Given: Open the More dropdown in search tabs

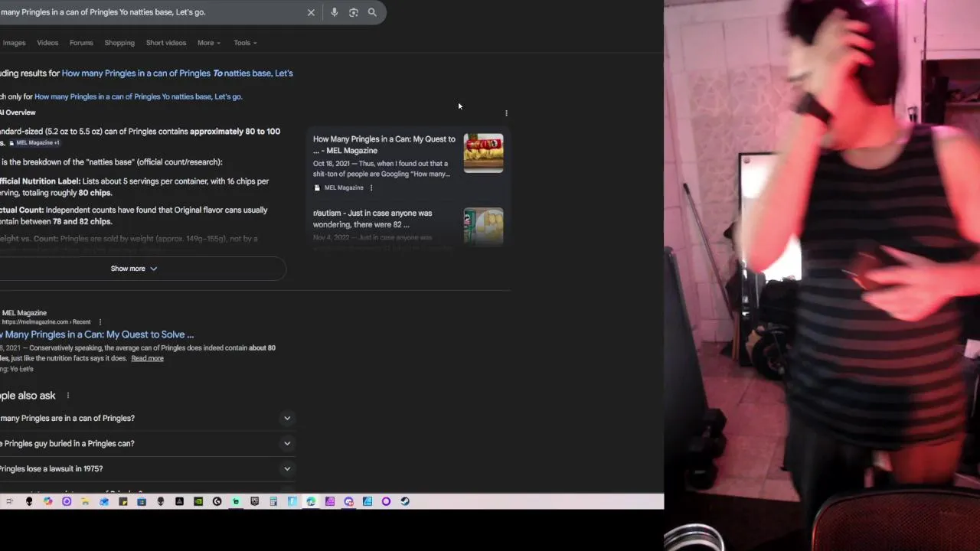Looking at the screenshot, I should coord(209,43).
